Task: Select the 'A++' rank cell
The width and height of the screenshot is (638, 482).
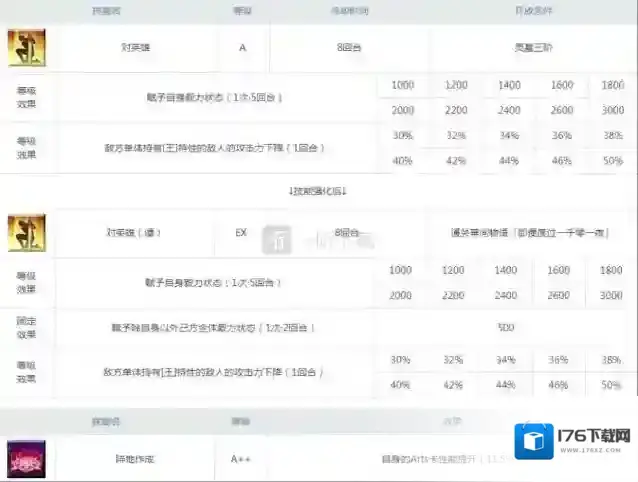Action: click(240, 459)
